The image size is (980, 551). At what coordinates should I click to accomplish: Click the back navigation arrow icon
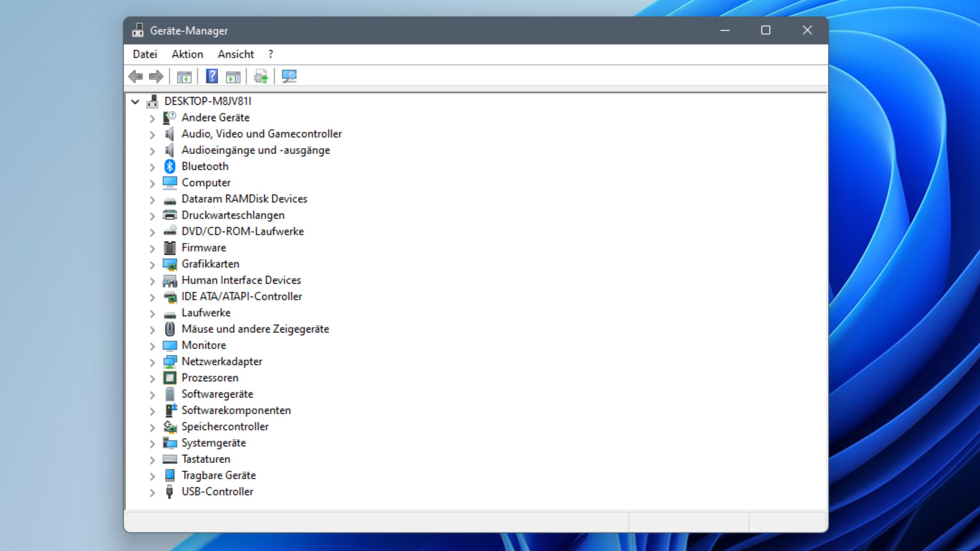tap(134, 76)
